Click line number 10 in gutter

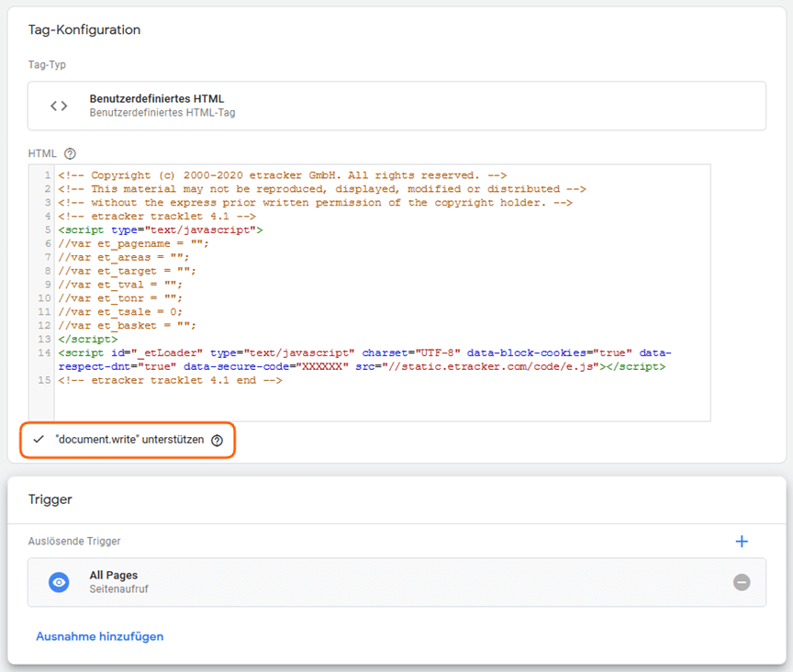[x=44, y=298]
